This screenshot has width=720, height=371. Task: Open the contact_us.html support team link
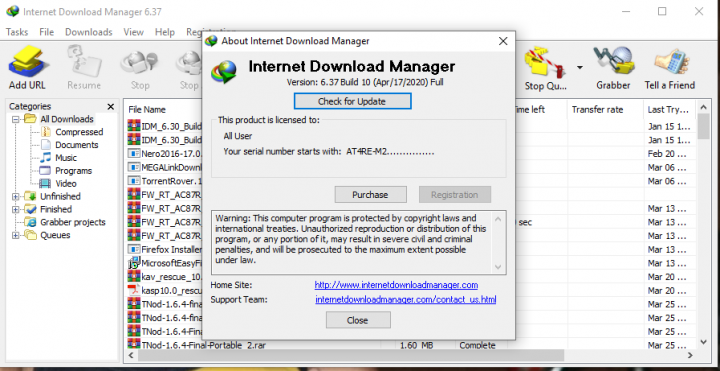coord(405,300)
